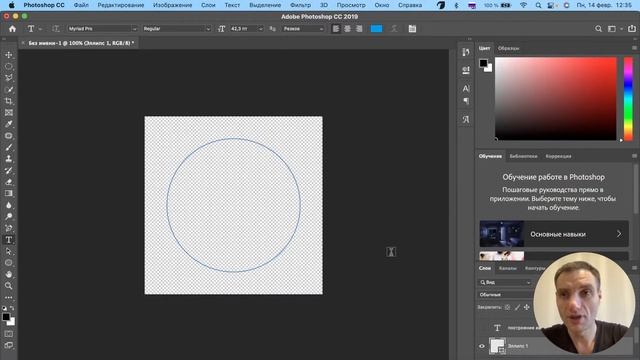Click the hue spectrum slider
This screenshot has height=360, width=640.
point(628,99)
